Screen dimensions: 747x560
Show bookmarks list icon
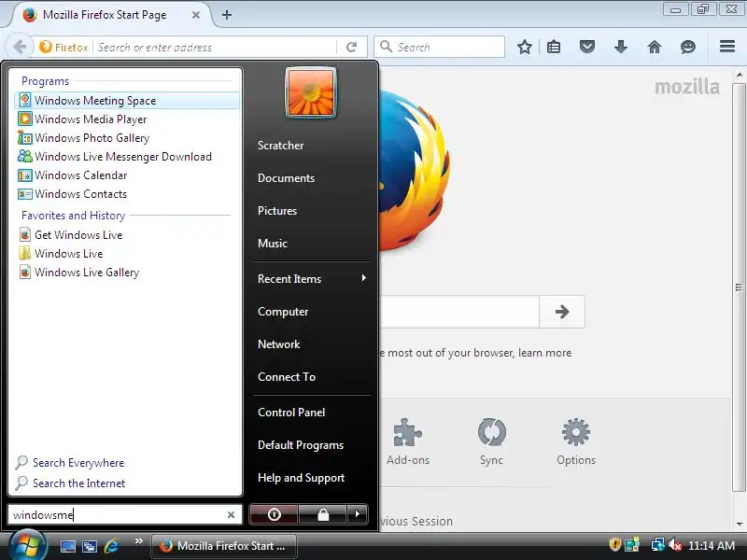point(554,47)
